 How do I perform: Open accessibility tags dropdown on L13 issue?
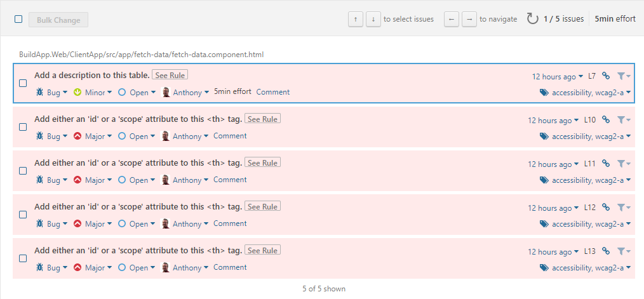[x=586, y=268]
